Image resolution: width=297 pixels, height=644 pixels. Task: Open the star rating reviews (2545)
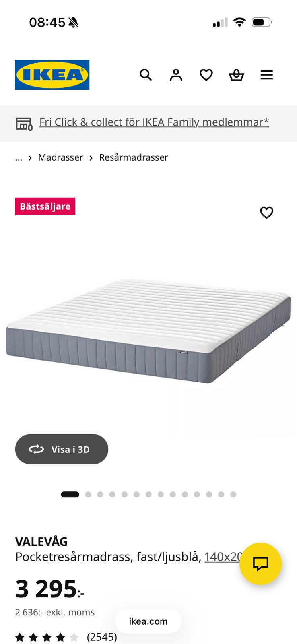coord(66,637)
